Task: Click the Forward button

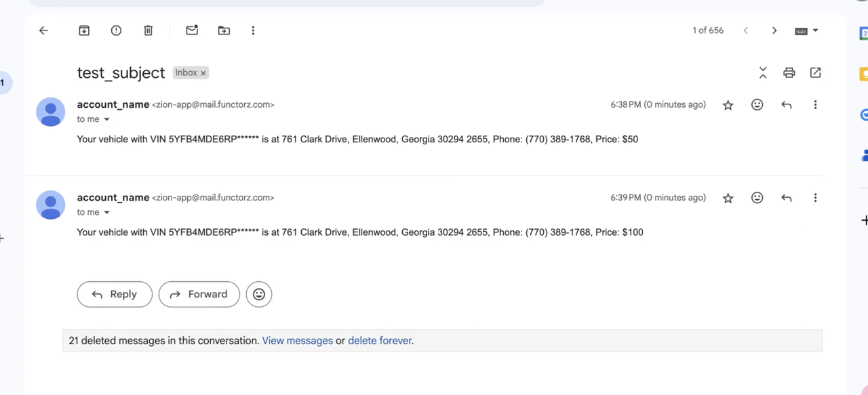Action: click(x=199, y=294)
